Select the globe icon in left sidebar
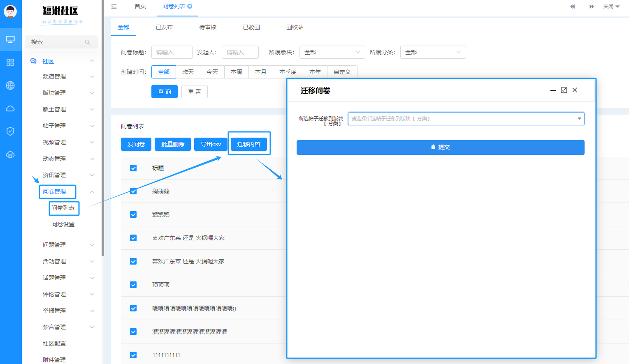 pyautogui.click(x=10, y=85)
